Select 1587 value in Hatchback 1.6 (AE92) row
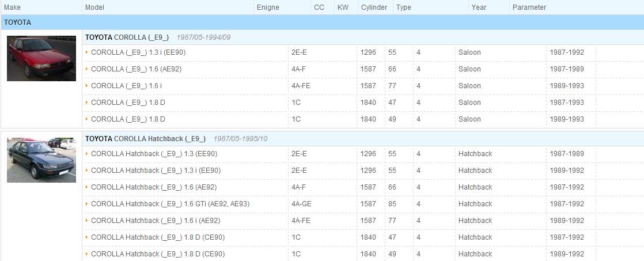 pos(369,187)
